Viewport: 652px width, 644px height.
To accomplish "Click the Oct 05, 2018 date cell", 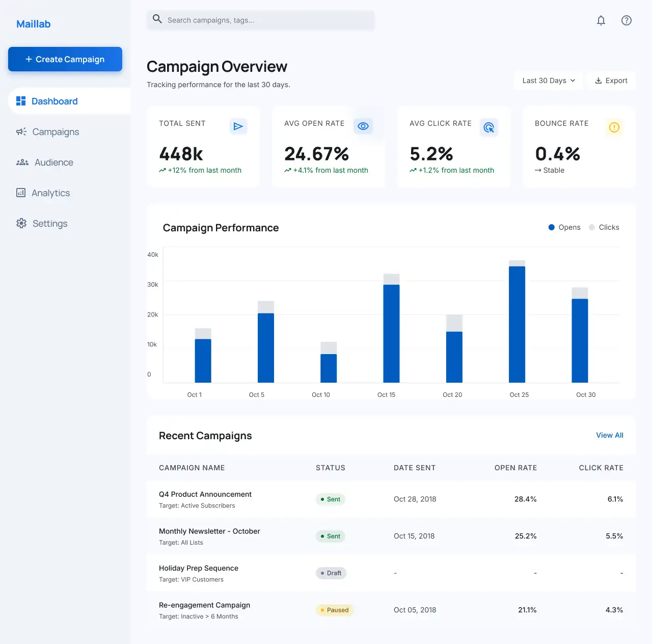I will click(x=415, y=610).
